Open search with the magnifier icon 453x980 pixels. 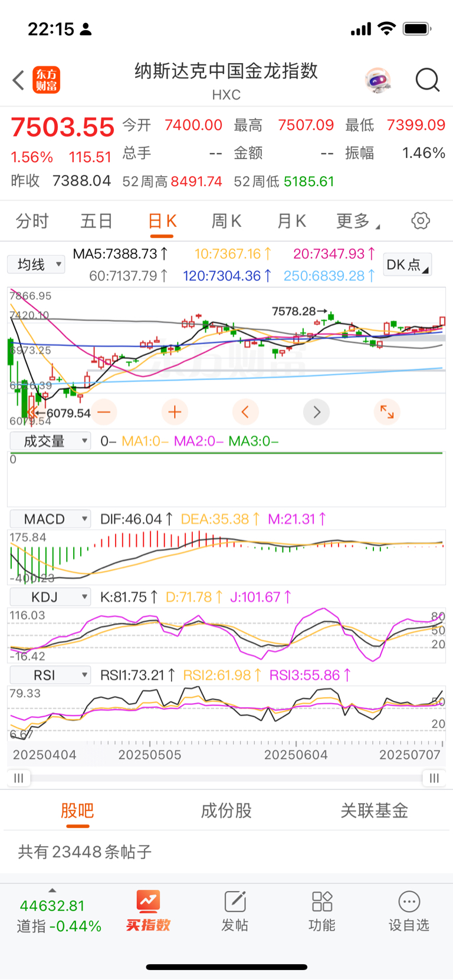428,80
